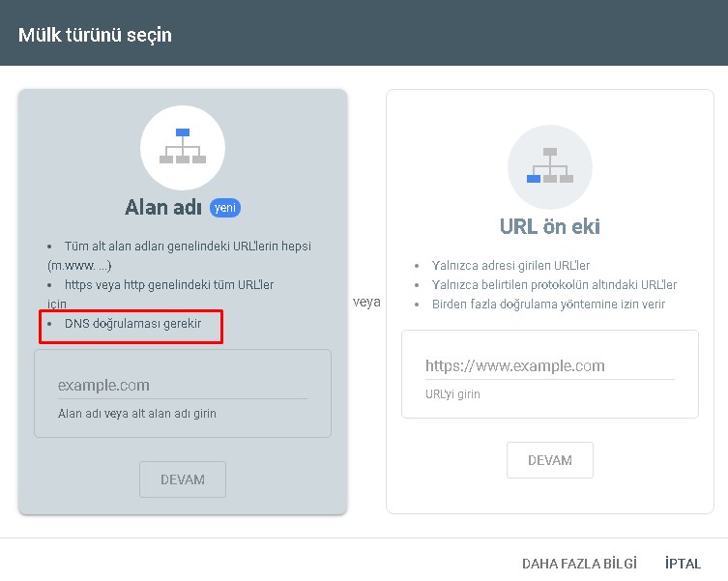The height and width of the screenshot is (581, 728).
Task: Type area: select the example.com domain field
Action: pos(182,385)
